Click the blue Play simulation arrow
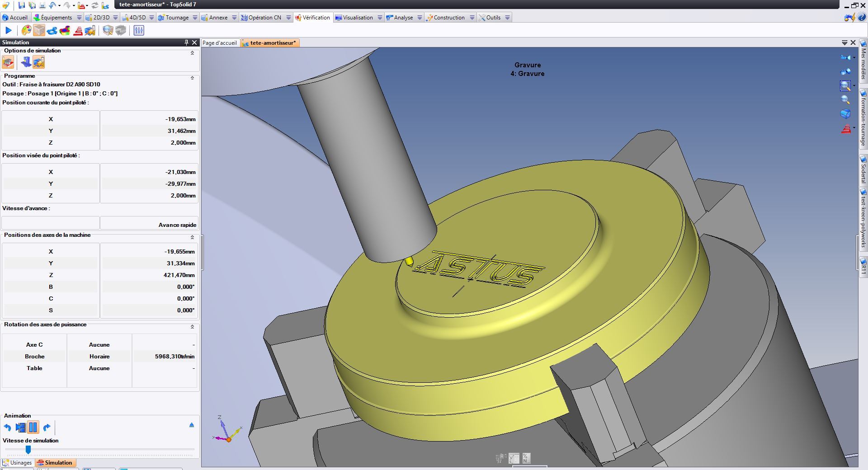This screenshot has height=470, width=868. pos(8,30)
